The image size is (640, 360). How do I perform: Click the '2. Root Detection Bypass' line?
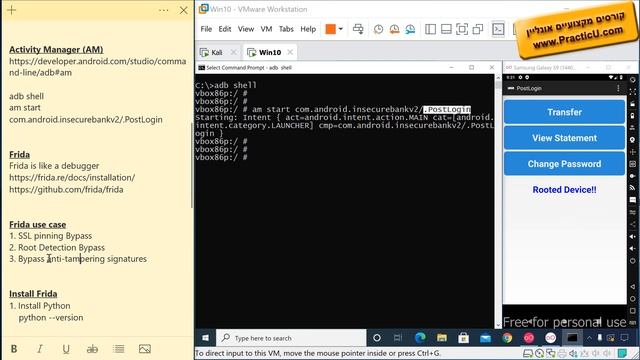[57, 247]
